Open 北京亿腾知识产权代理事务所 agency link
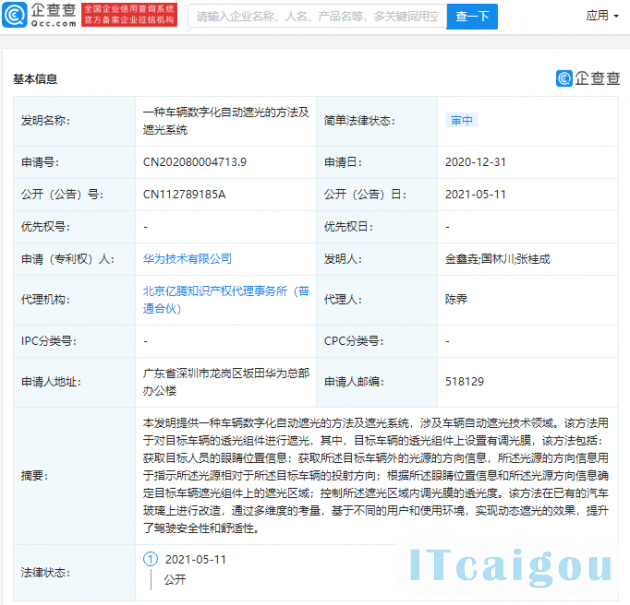The height and width of the screenshot is (605, 630). tap(226, 300)
